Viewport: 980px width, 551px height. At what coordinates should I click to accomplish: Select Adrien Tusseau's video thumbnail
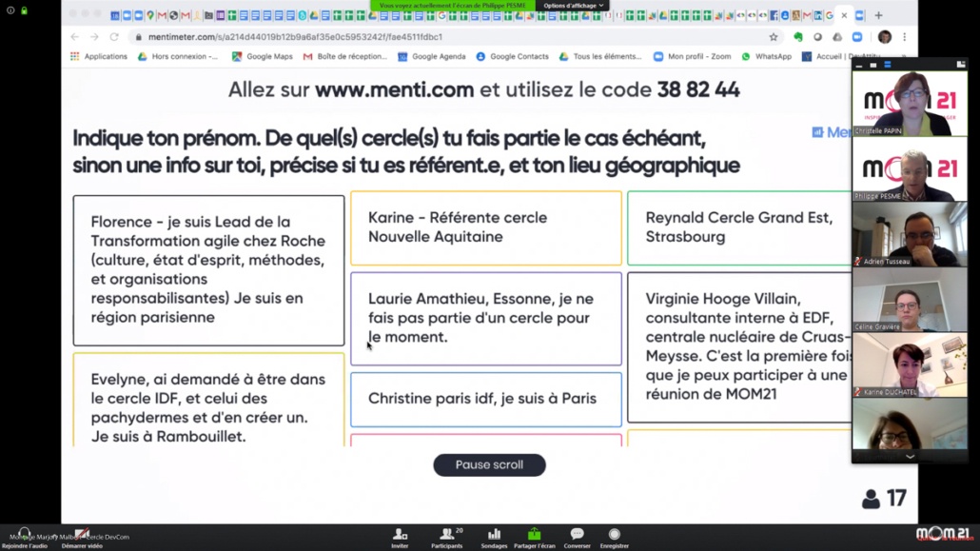pyautogui.click(x=910, y=234)
